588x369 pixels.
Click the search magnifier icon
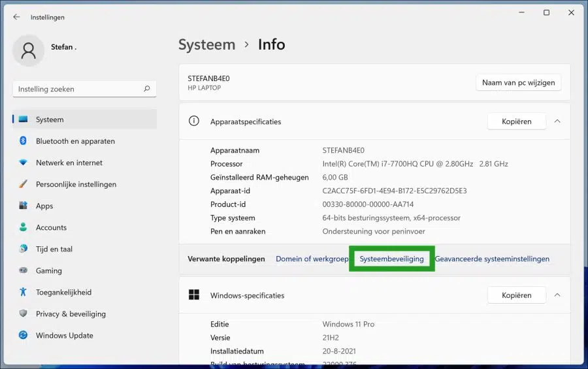(146, 89)
